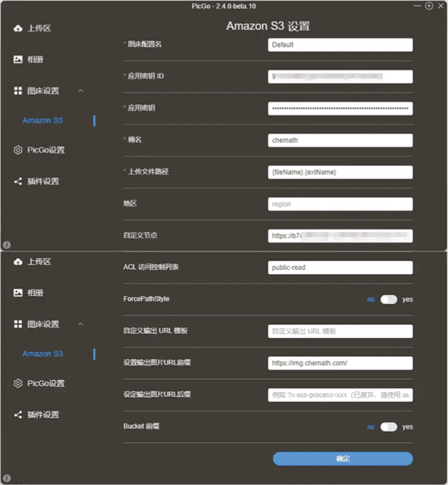Click the 确定 confirm button
Viewport: 448px width, 485px height.
click(x=343, y=458)
